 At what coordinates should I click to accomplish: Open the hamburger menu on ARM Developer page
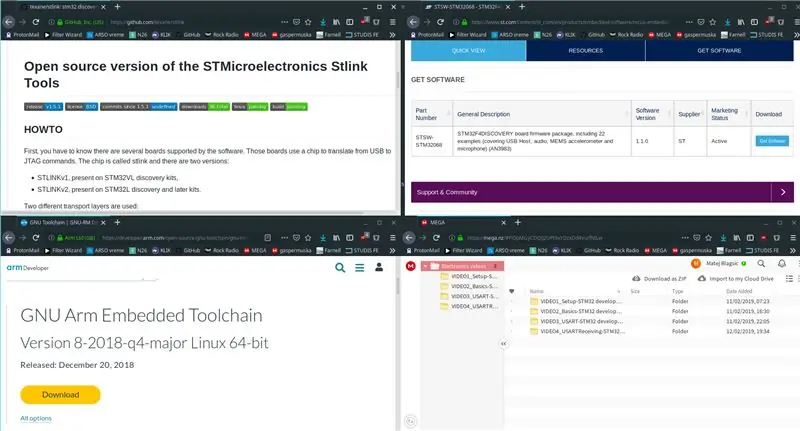coord(360,267)
